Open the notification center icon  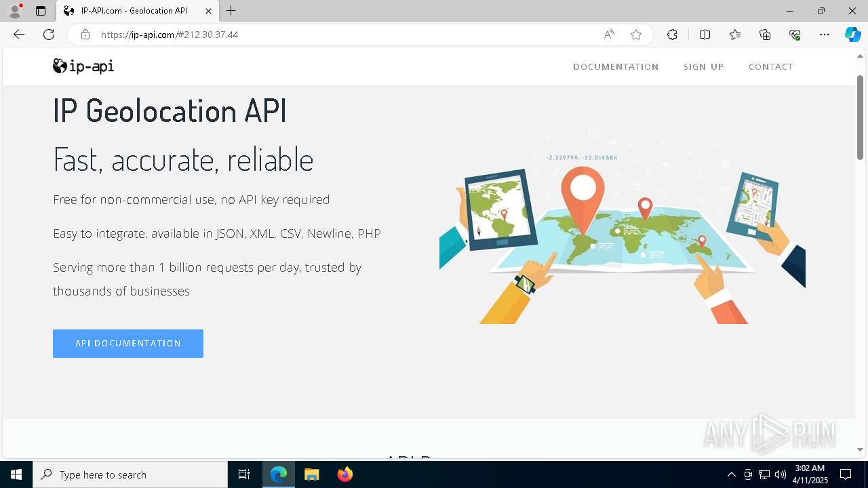click(x=846, y=474)
